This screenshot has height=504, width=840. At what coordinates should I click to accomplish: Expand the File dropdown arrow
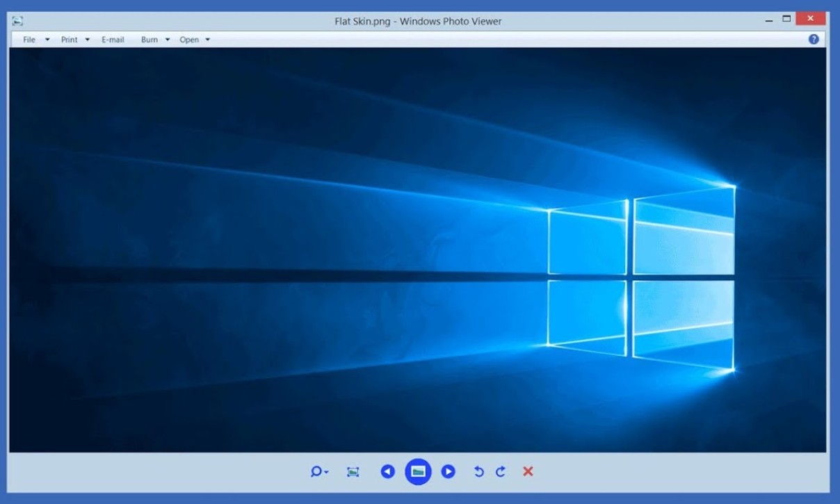[x=47, y=40]
